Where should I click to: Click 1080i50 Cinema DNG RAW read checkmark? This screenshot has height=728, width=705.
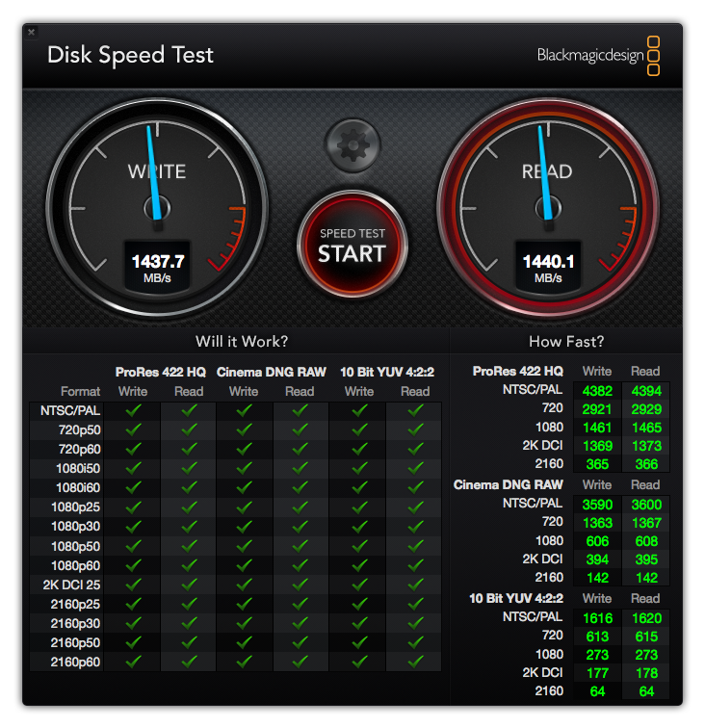[300, 468]
